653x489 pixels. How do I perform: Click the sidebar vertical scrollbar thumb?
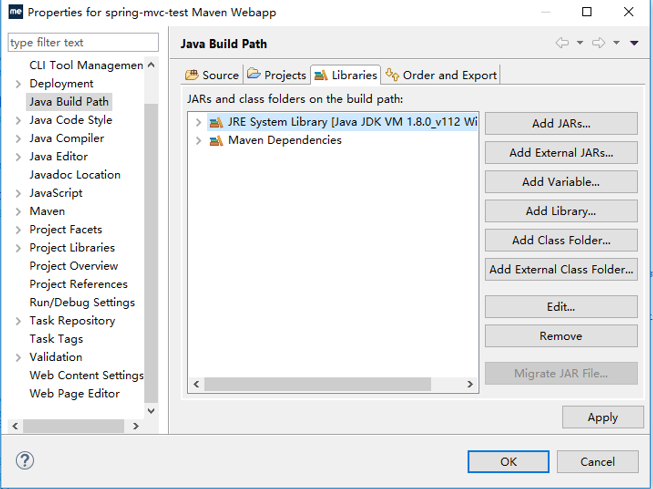coord(151,252)
